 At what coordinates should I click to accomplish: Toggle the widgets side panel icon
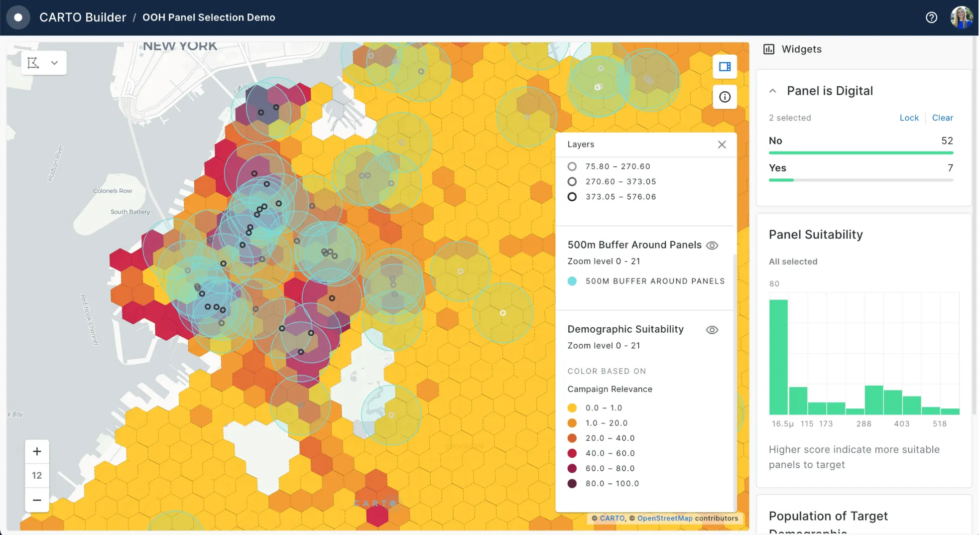[725, 67]
